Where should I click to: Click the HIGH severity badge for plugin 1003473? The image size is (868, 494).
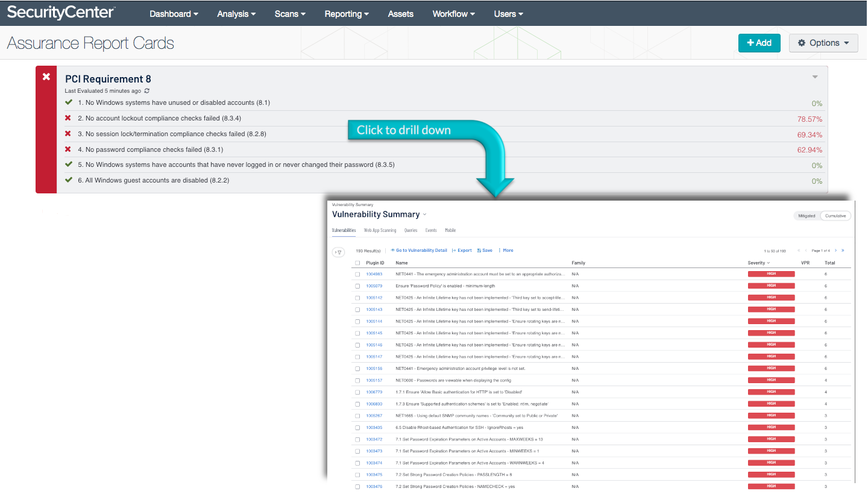[771, 451]
